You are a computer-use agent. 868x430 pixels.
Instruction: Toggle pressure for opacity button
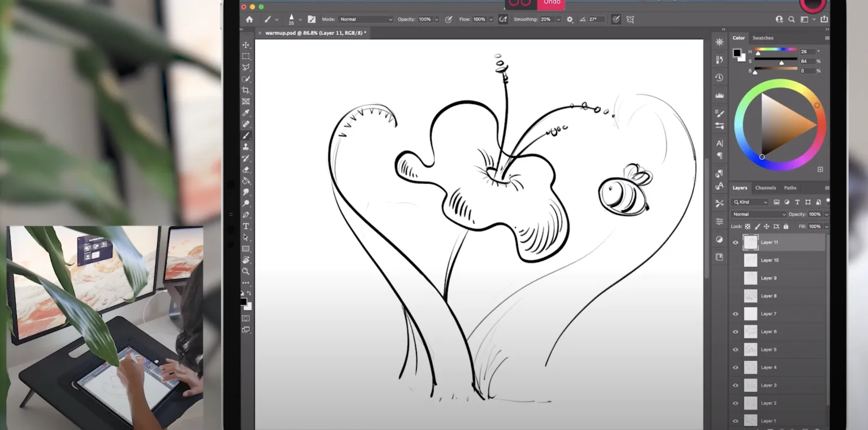(449, 19)
